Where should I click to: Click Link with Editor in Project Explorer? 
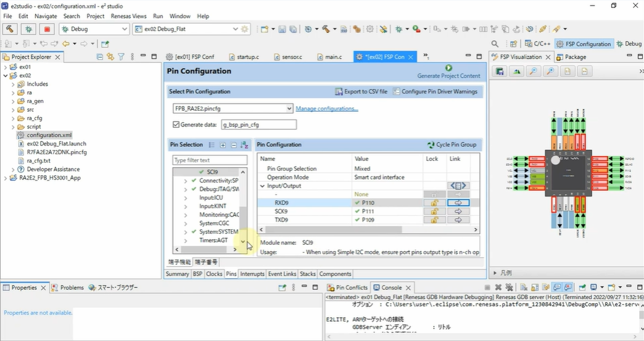[x=110, y=57]
